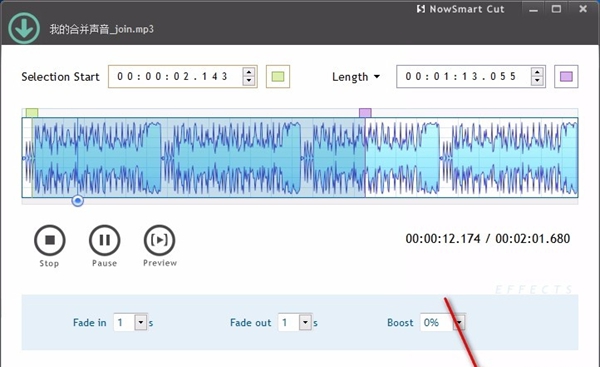Decrease Length value with down arrow

537,80
